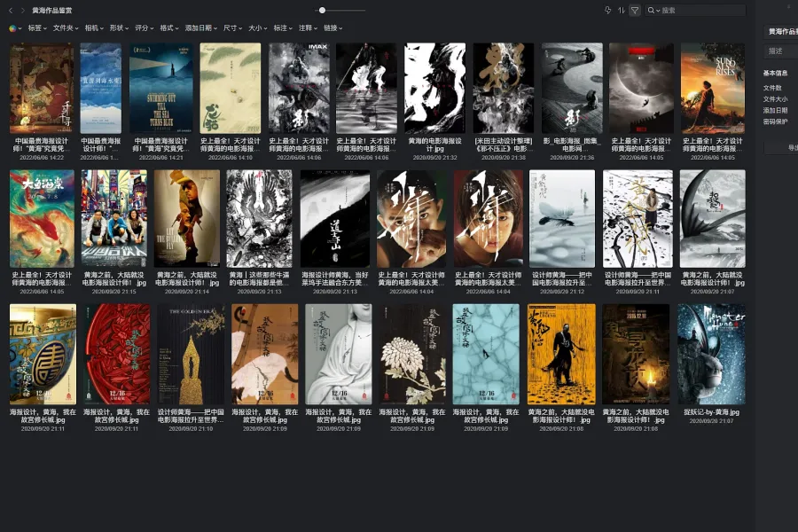Open the 评分 filter dropdown
The image size is (798, 532).
[144, 28]
